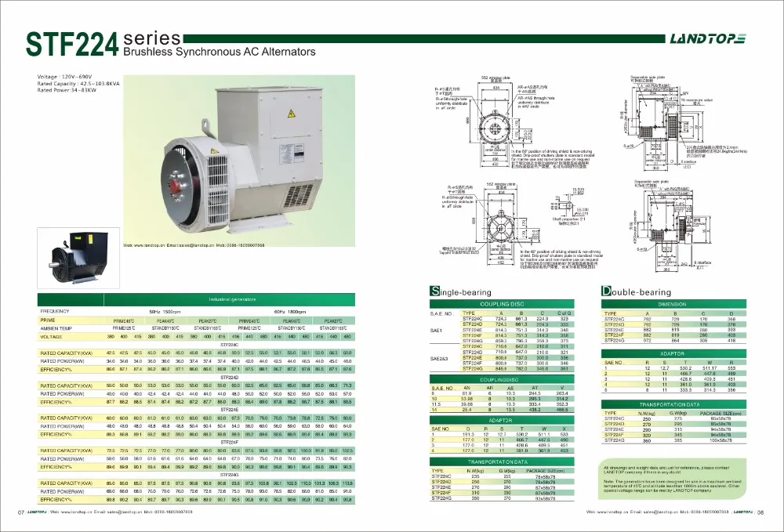This screenshot has height=532, width=784.
Task: Click the left footer website contact line
Action: click(122, 512)
